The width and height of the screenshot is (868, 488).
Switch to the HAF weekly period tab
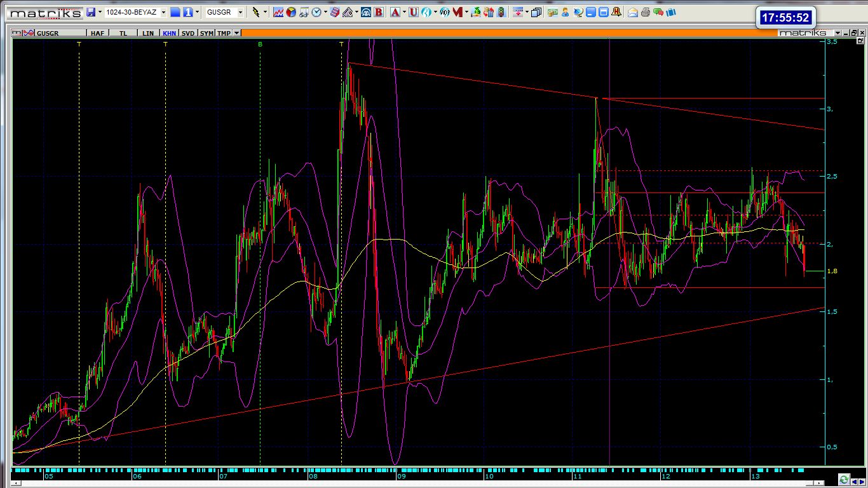tap(97, 33)
